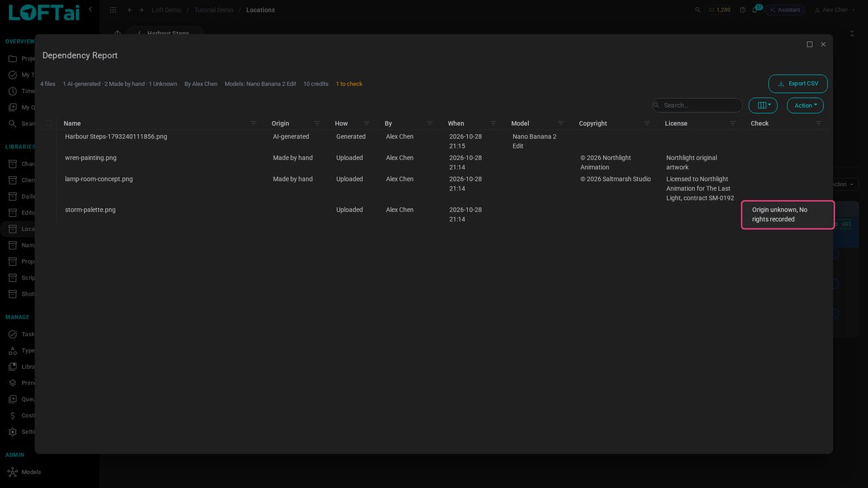
Task: Open the column chooser dropdown
Action: [x=763, y=106]
